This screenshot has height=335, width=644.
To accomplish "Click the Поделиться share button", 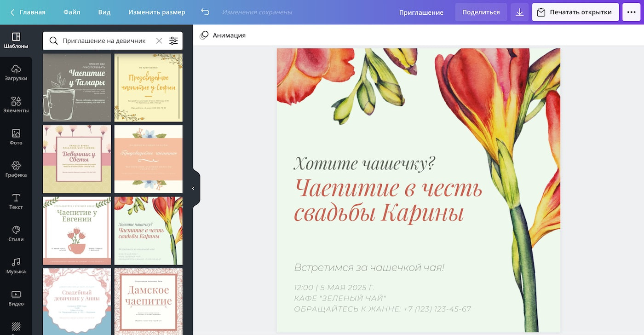I will 481,12.
